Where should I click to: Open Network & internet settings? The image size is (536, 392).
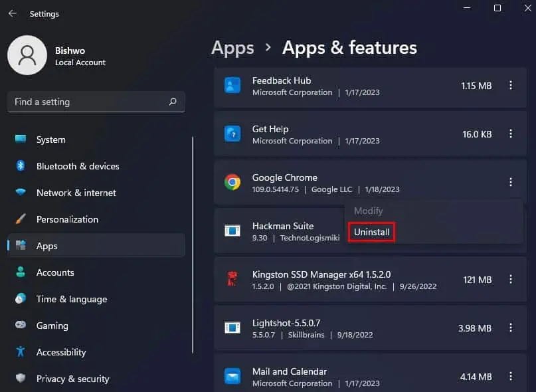96,193
